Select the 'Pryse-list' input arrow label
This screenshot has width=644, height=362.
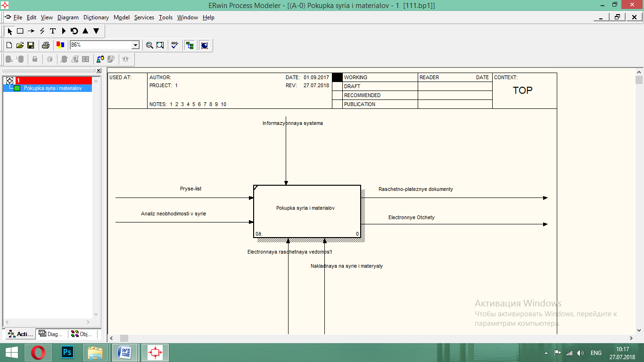191,189
